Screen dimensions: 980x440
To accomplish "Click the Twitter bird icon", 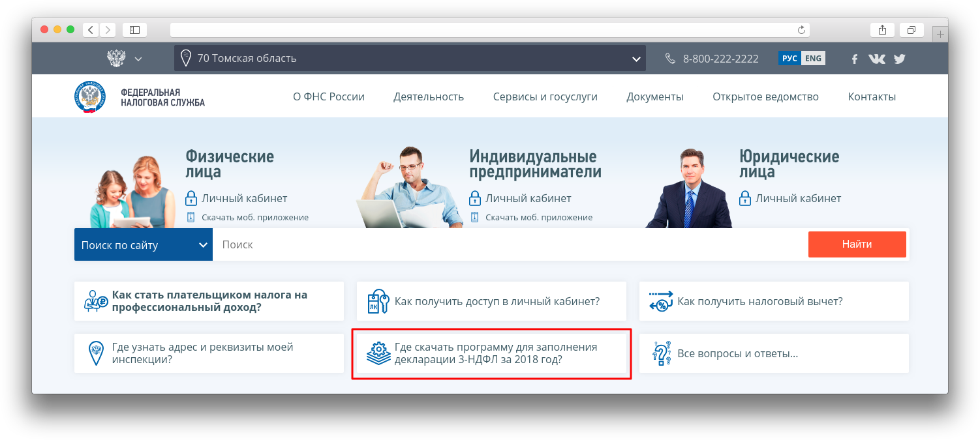I will pos(900,59).
